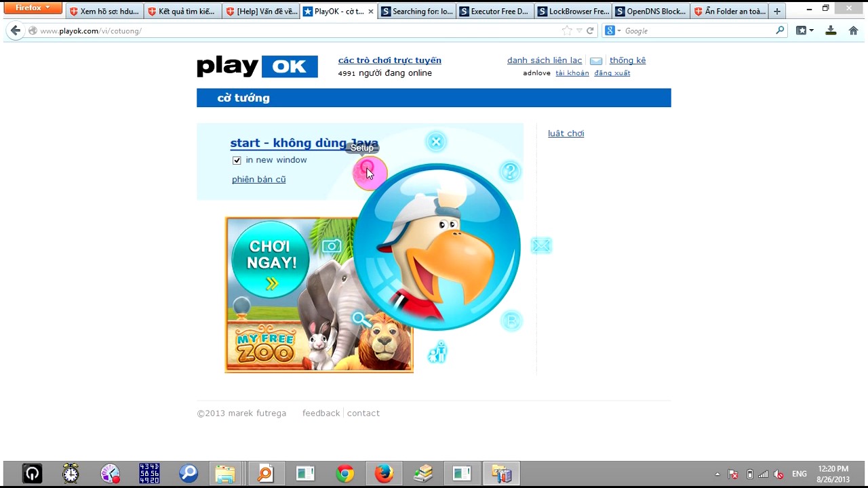
Task: Switch to the 'OpenDNS Block...' tab
Action: click(x=651, y=12)
